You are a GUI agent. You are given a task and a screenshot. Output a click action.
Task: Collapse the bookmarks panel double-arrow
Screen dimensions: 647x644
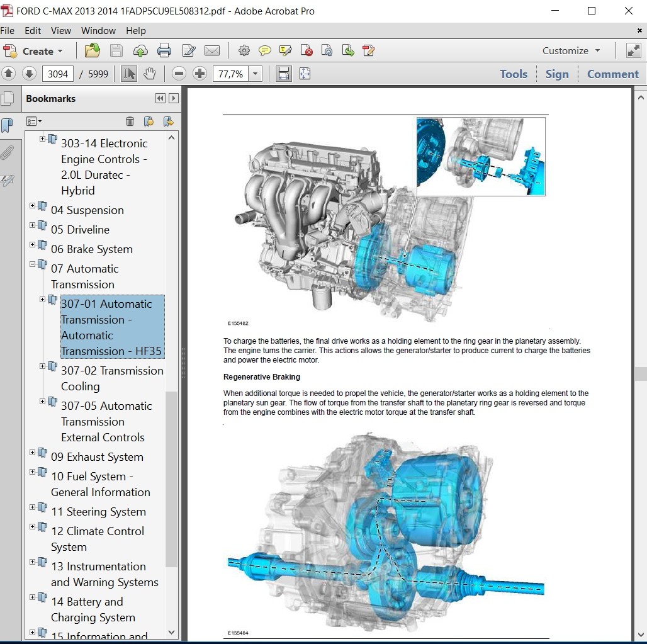[160, 98]
